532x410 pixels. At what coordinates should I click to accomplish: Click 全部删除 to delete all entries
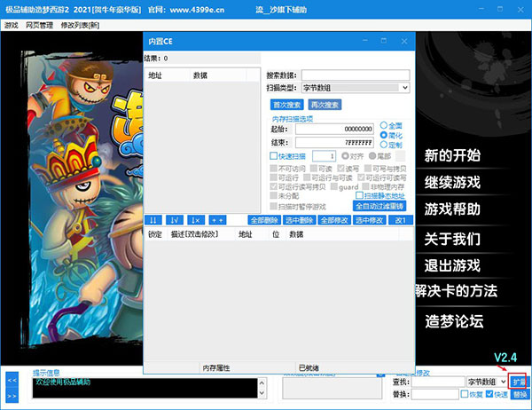[x=262, y=219]
